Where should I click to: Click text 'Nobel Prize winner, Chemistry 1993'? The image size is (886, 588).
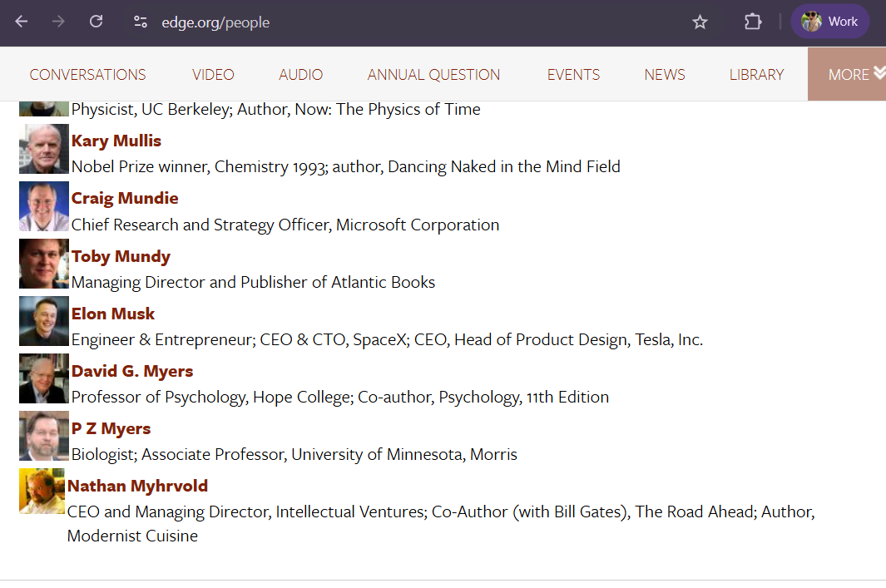click(x=199, y=166)
